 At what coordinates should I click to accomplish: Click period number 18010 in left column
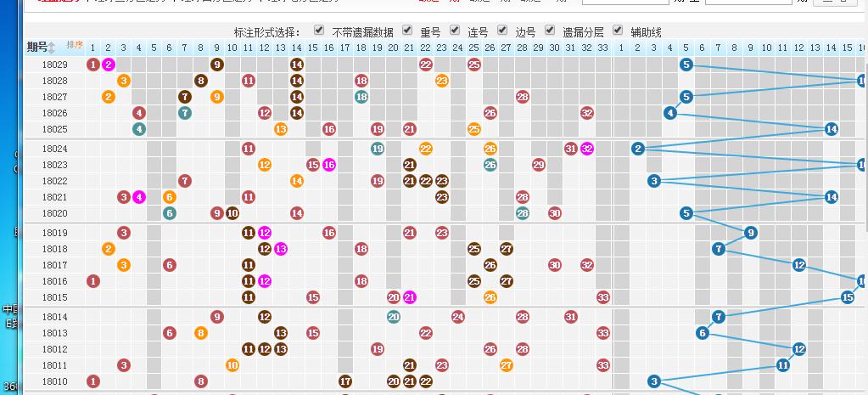(54, 381)
